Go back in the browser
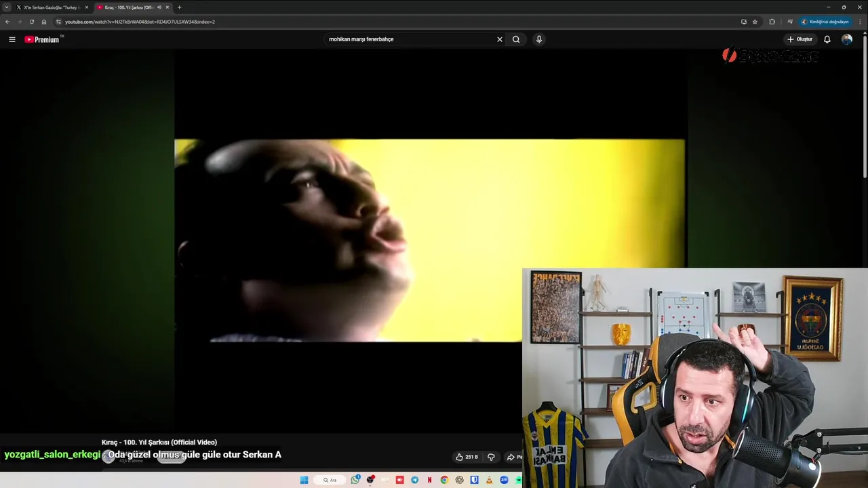 coord(7,22)
